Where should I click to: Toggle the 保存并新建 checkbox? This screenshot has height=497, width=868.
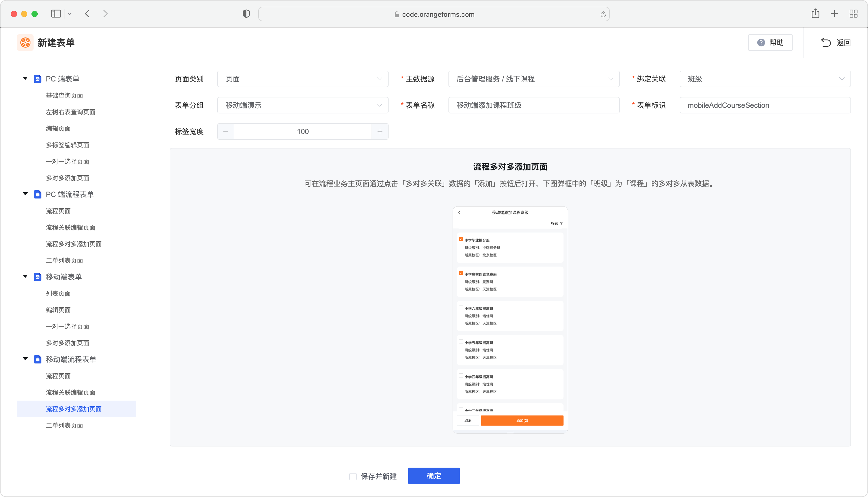point(353,476)
